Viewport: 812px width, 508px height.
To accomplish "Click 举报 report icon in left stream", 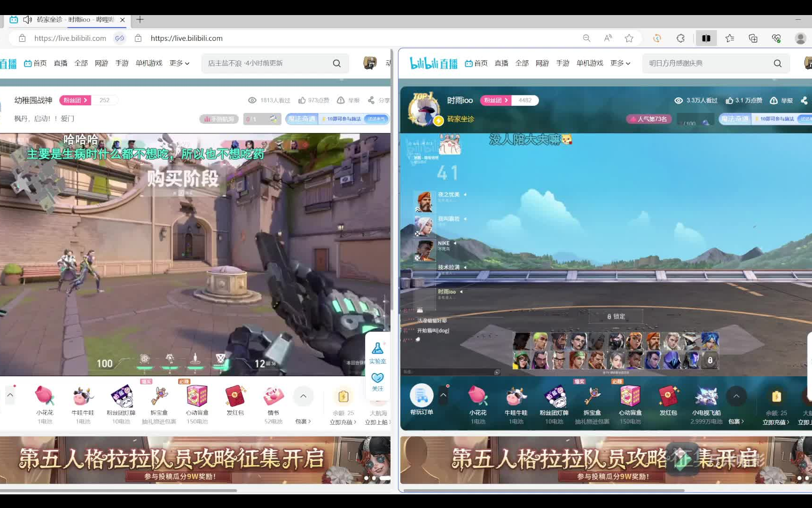I will click(348, 100).
